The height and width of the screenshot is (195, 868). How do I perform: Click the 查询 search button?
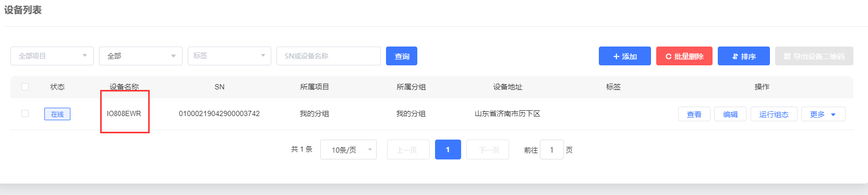coord(402,56)
